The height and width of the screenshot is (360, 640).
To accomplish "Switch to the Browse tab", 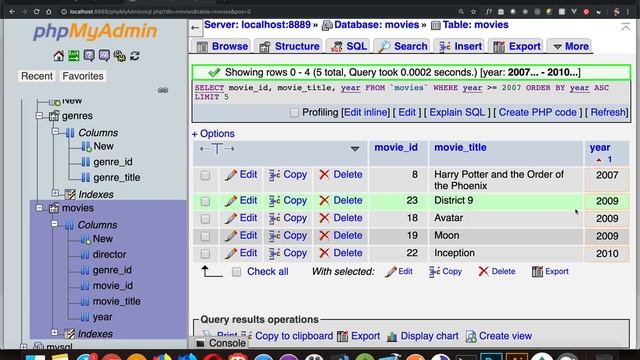I will pos(222,47).
